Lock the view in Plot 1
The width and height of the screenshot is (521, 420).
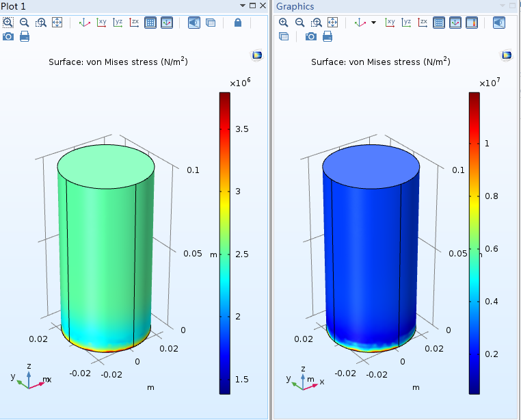coord(238,23)
